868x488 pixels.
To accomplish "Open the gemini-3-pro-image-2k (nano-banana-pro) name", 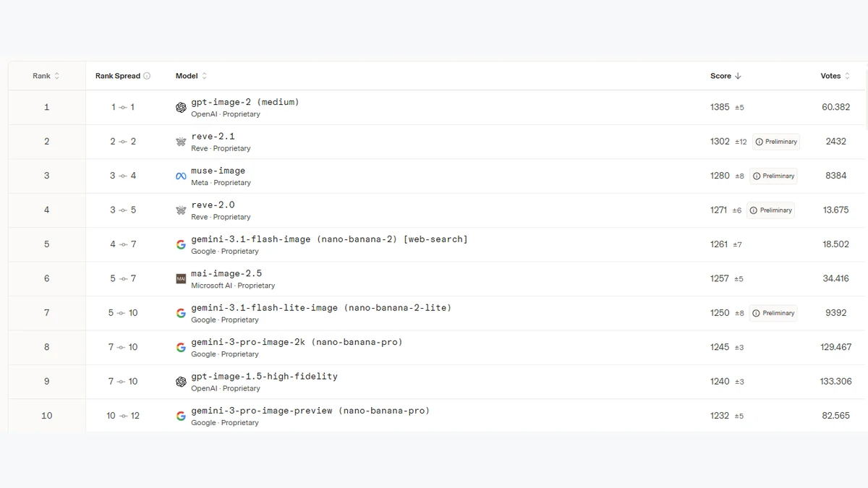I will click(x=297, y=342).
